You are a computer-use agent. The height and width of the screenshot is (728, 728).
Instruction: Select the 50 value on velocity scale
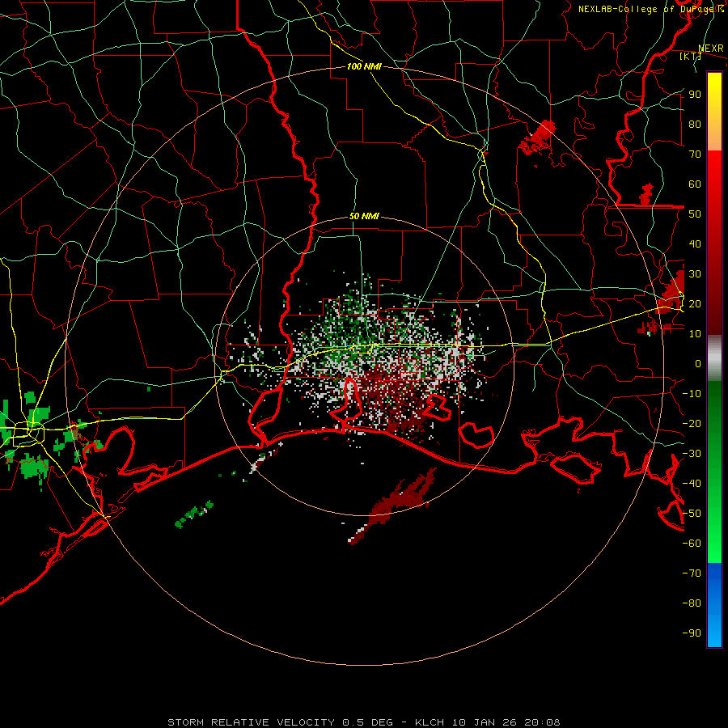point(695,214)
